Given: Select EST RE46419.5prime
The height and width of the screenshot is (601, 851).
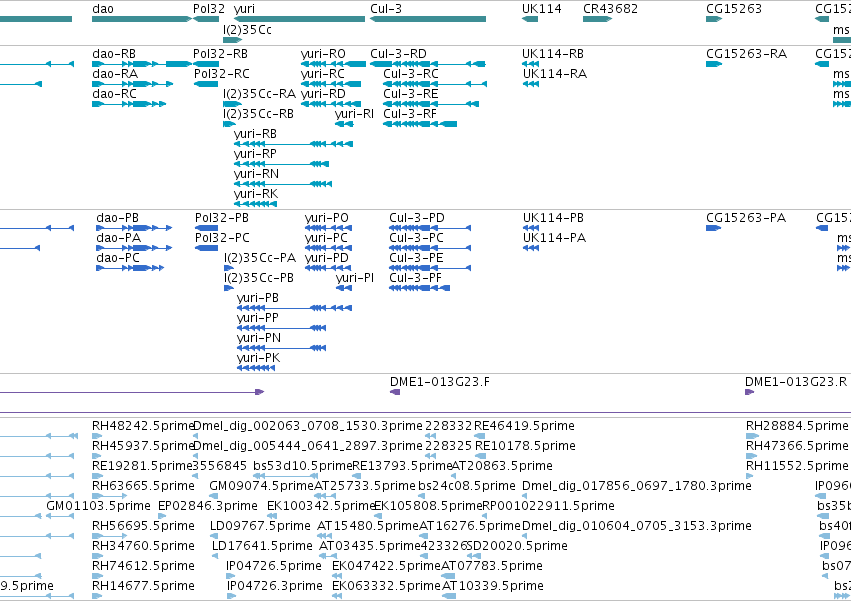Looking at the screenshot, I should (x=524, y=426).
